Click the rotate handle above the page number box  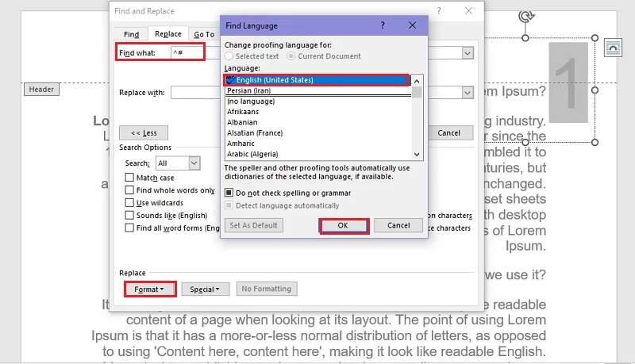tap(526, 17)
